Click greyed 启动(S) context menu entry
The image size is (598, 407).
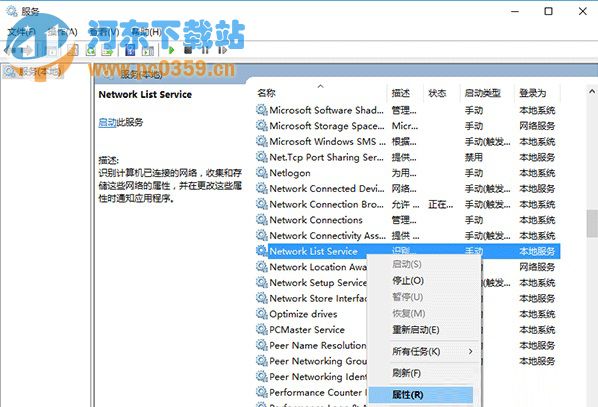[407, 264]
